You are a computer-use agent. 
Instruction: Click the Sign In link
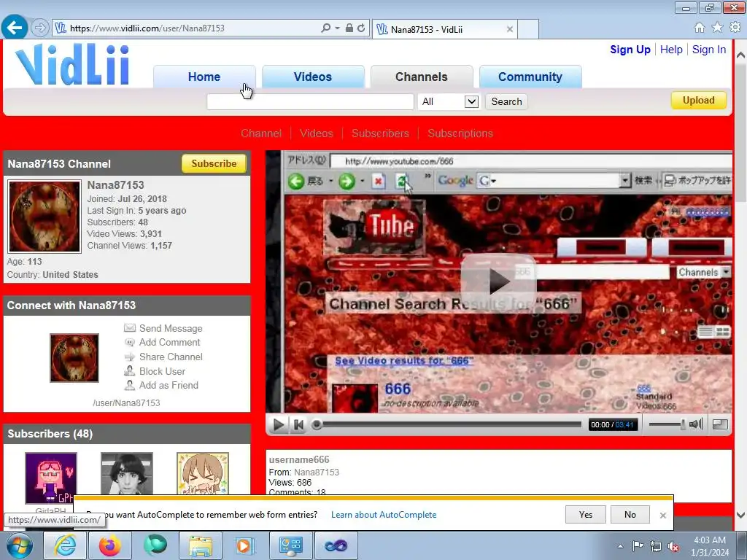[x=709, y=50]
